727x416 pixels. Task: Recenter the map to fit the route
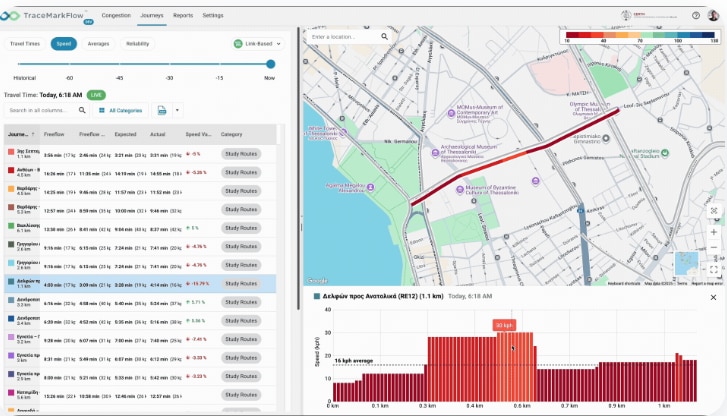[x=713, y=211]
